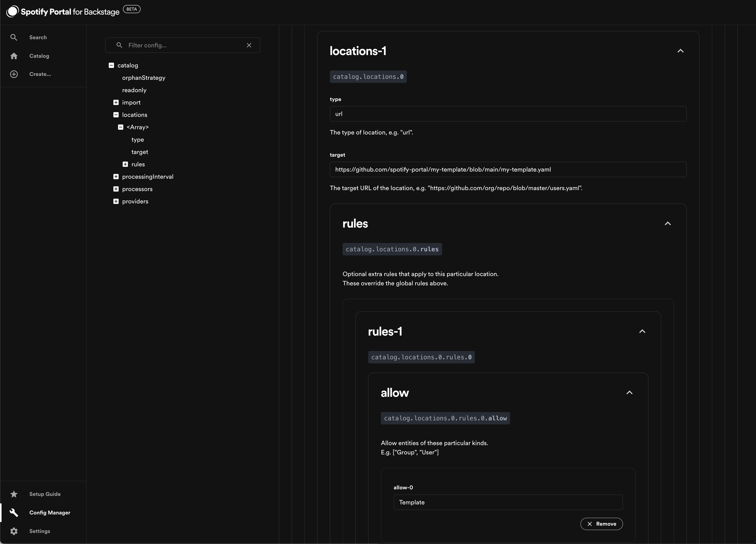The width and height of the screenshot is (756, 544).
Task: Clear the filter with the X icon
Action: pyautogui.click(x=249, y=45)
